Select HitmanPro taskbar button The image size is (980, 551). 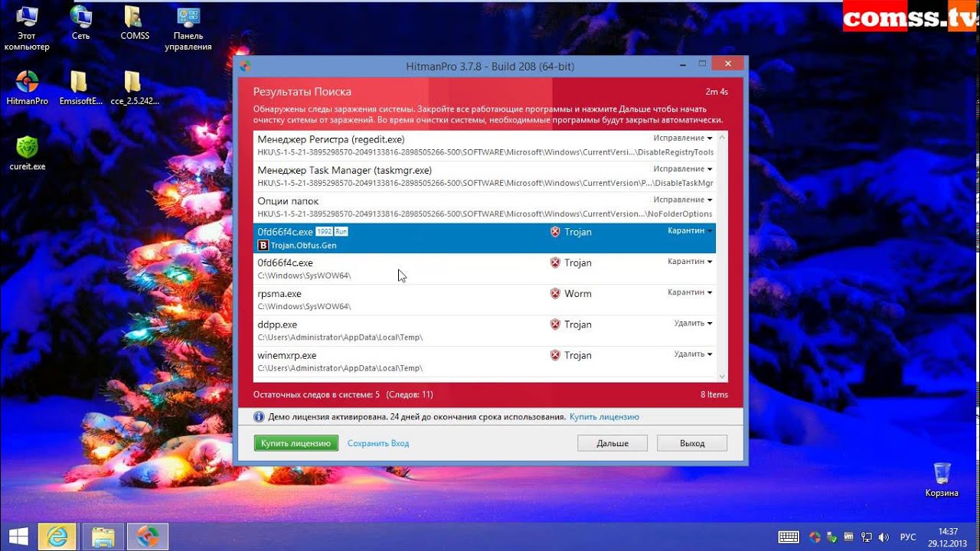147,536
